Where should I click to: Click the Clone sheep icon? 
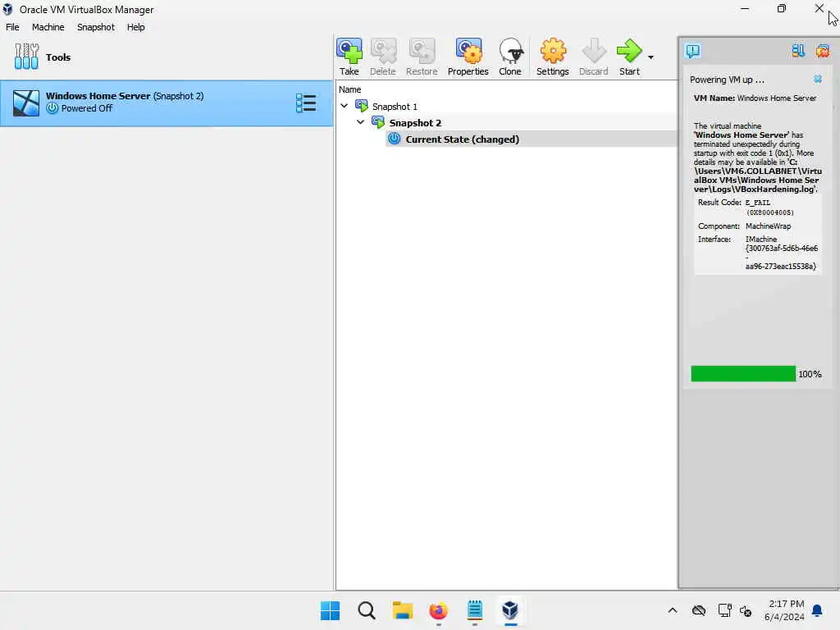click(510, 52)
